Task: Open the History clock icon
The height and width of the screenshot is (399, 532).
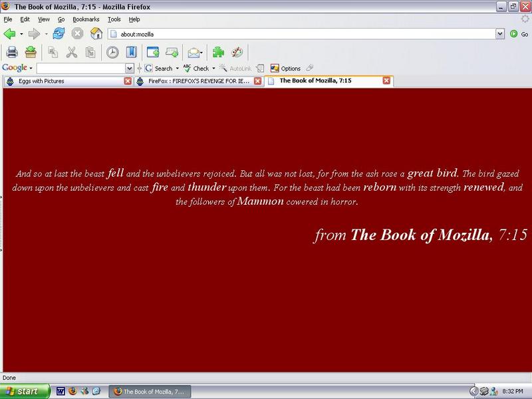Action: (112, 52)
